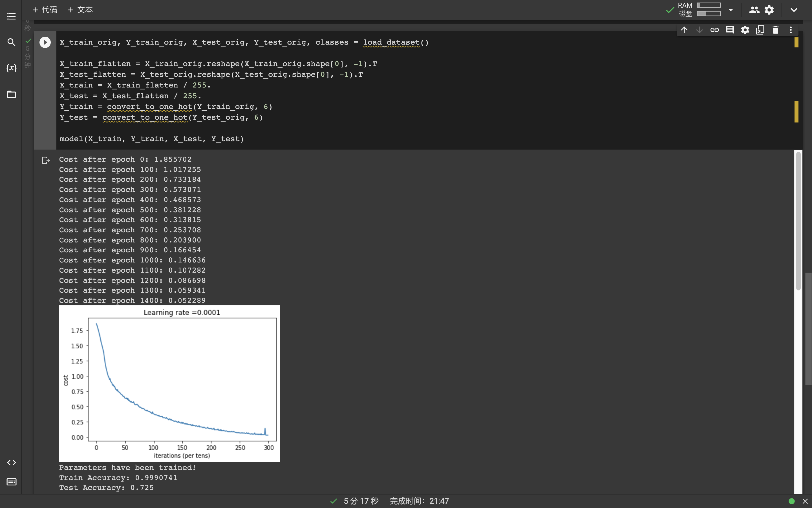812x508 pixels.
Task: Move the cell up with arrow icon
Action: coord(684,30)
